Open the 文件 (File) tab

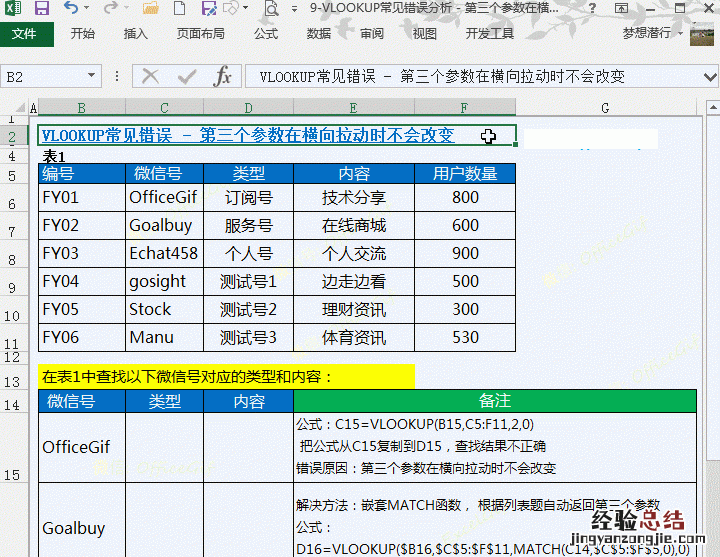point(24,33)
